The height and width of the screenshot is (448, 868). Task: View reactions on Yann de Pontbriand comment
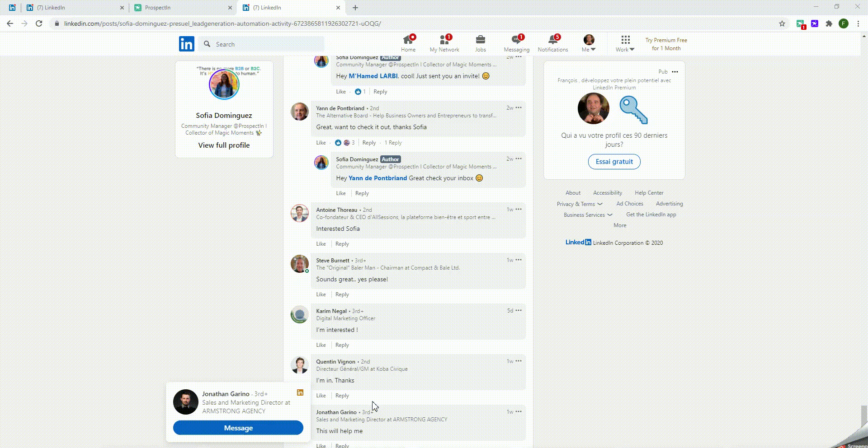pyautogui.click(x=345, y=143)
